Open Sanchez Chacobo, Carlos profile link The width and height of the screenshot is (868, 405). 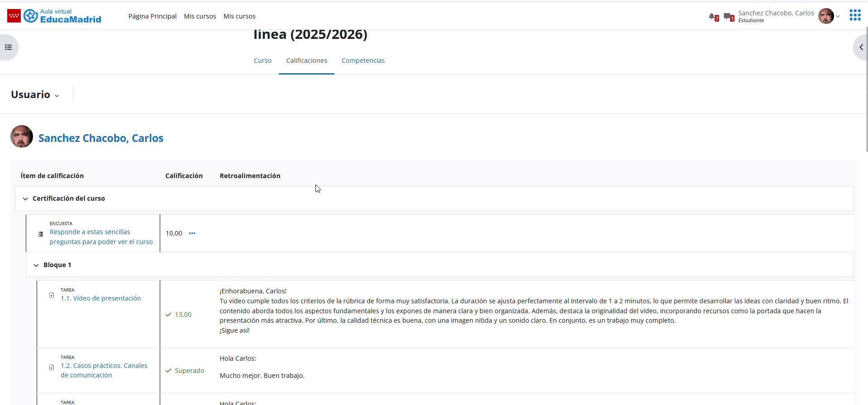click(x=101, y=138)
